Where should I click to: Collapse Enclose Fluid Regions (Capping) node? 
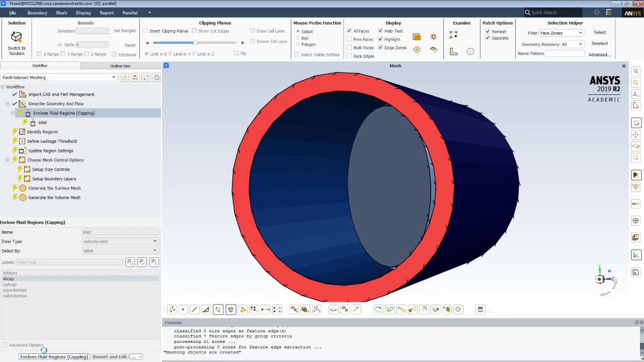(13, 113)
